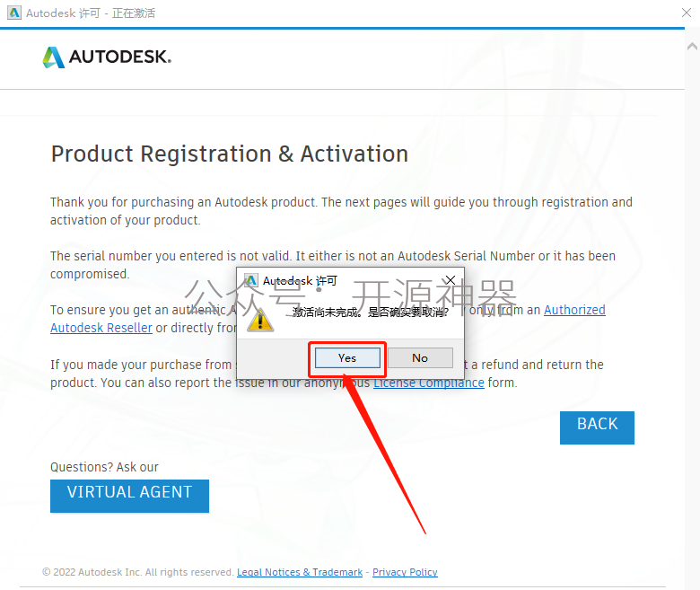The width and height of the screenshot is (700, 590).
Task: Launch the VIRTUAL AGENT button
Action: point(129,496)
